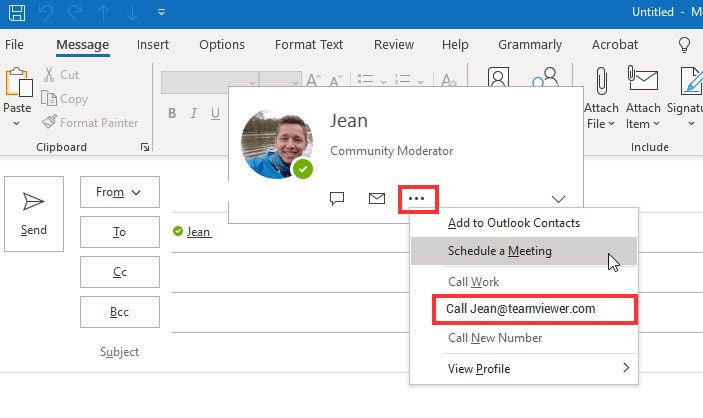Switch to the Message ribbon tab
Screen dimensions: 703x418
pyautogui.click(x=82, y=44)
